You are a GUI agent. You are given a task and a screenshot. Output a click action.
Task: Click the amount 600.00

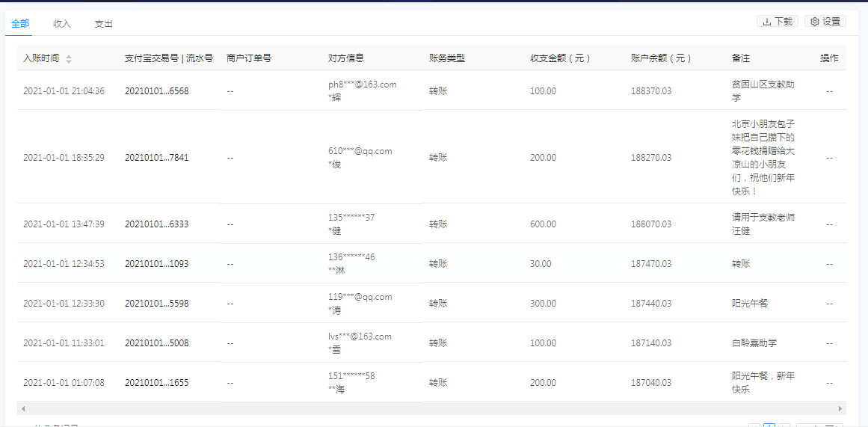543,224
